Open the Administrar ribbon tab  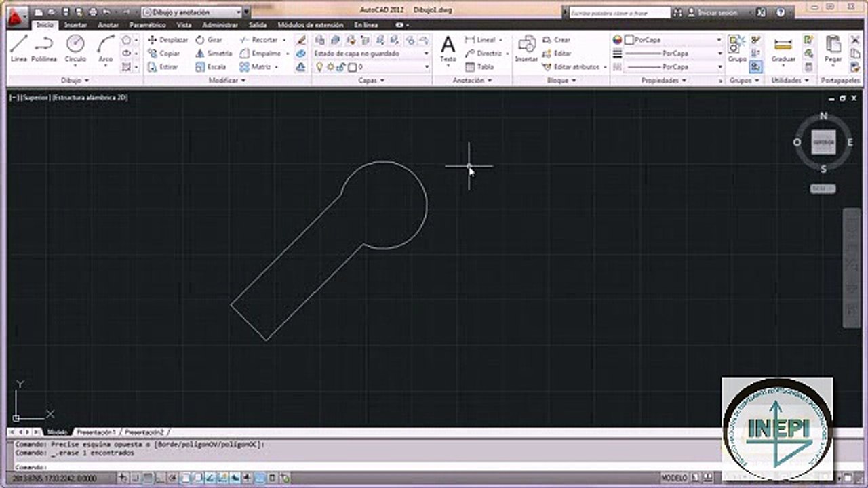tap(220, 25)
